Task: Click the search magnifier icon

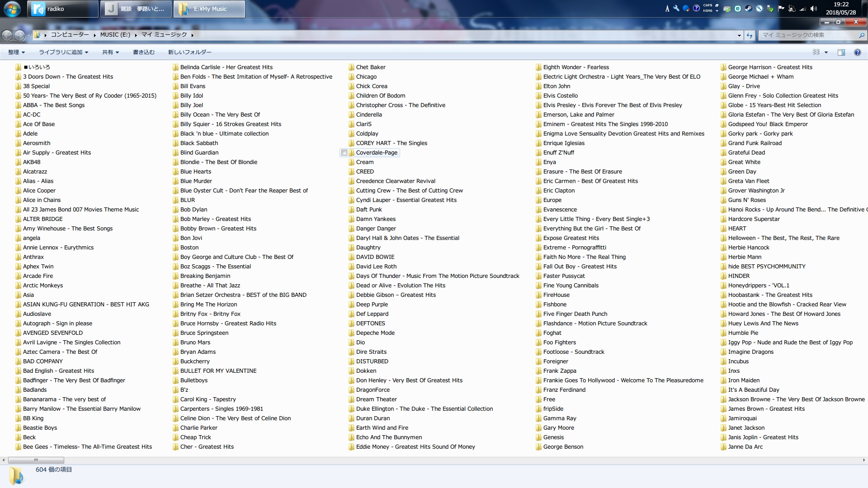Action: tap(861, 35)
